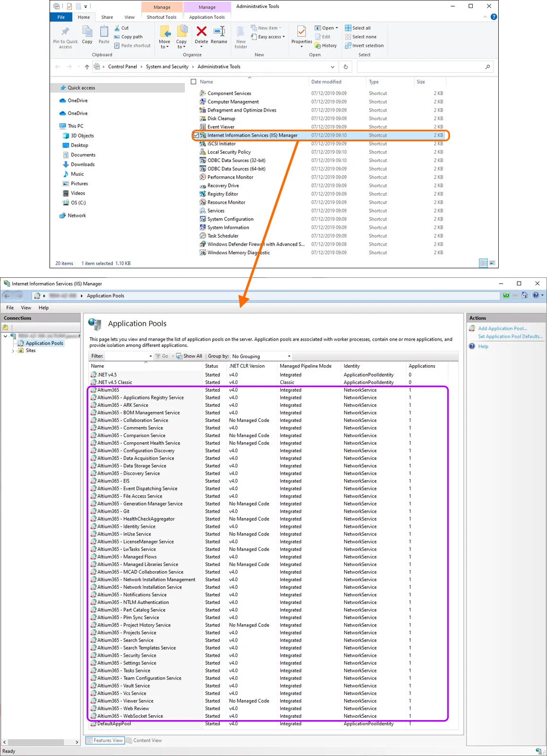Screen dimensions: 547x756
Task: Click the Add Application Pool link
Action: click(502, 328)
